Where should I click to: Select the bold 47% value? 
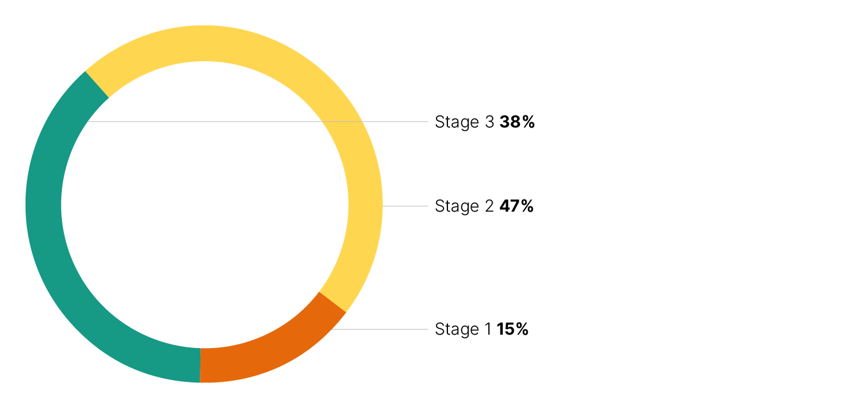(x=516, y=206)
